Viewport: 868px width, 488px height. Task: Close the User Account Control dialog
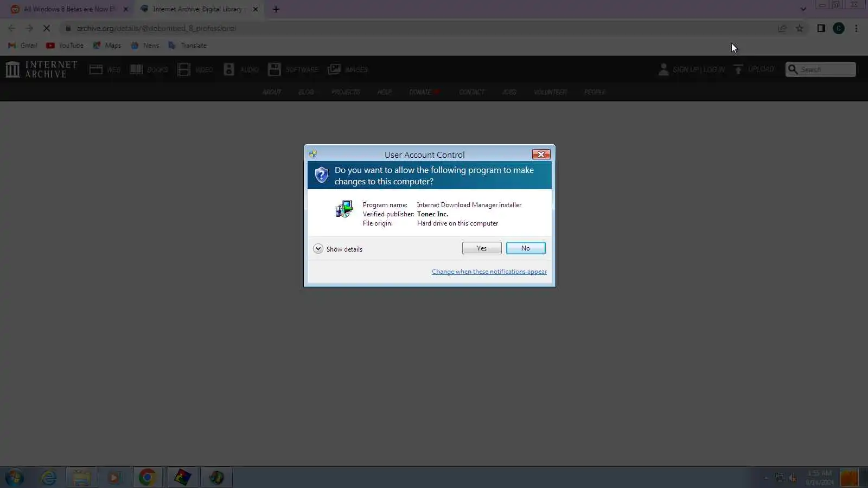[541, 155]
